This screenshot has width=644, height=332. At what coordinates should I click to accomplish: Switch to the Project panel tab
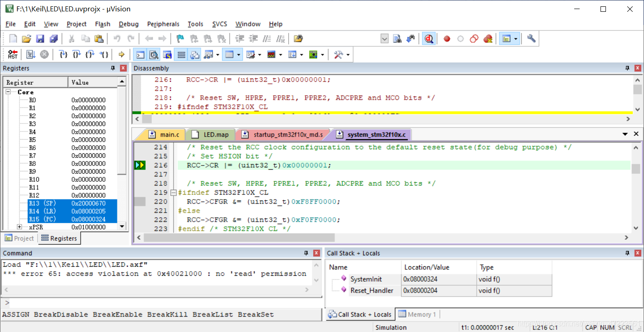(19, 238)
